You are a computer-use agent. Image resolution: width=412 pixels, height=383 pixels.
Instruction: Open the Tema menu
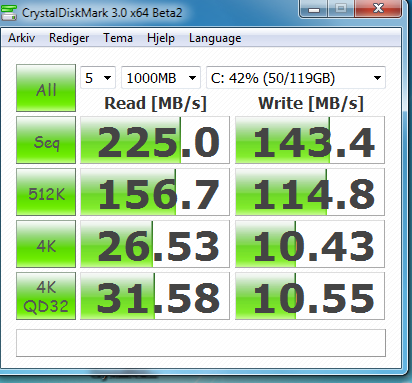pos(118,38)
